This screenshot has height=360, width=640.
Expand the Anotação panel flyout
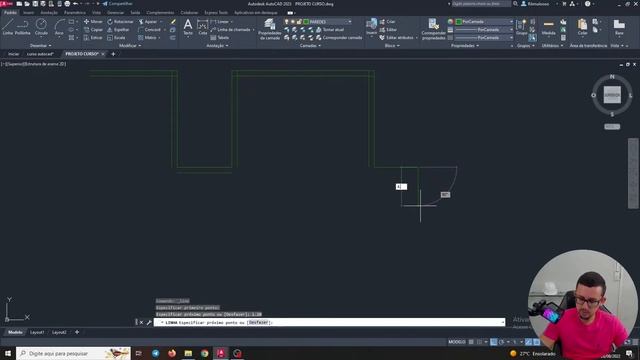tap(218, 46)
